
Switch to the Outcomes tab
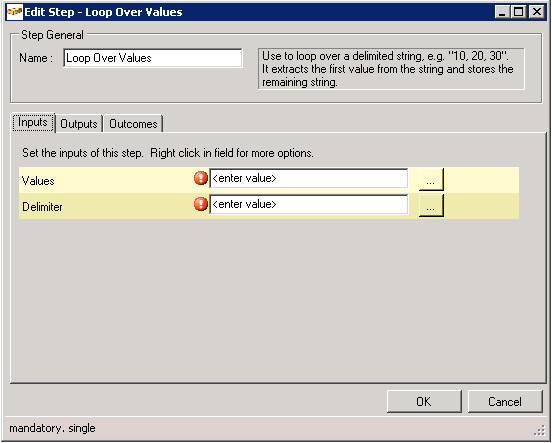pyautogui.click(x=133, y=124)
